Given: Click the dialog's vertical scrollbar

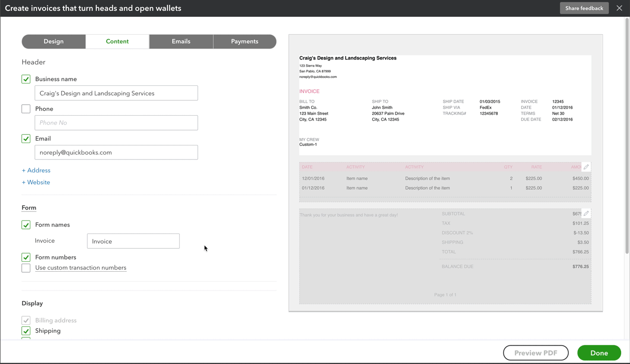Looking at the screenshot, I should (627, 137).
